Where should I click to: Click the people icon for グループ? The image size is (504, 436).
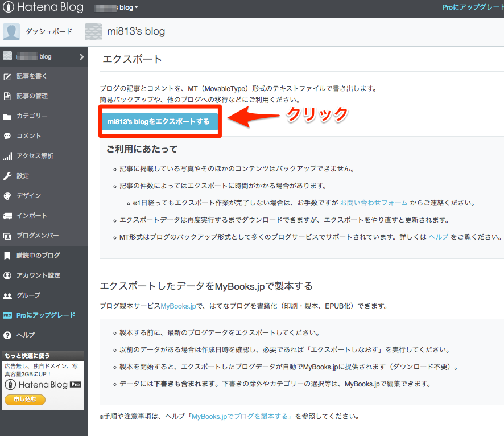7,296
